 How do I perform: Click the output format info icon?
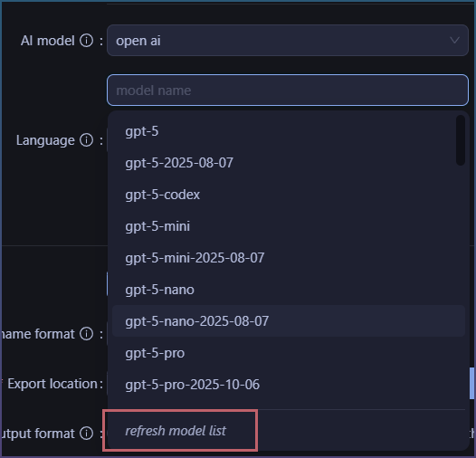tap(87, 434)
